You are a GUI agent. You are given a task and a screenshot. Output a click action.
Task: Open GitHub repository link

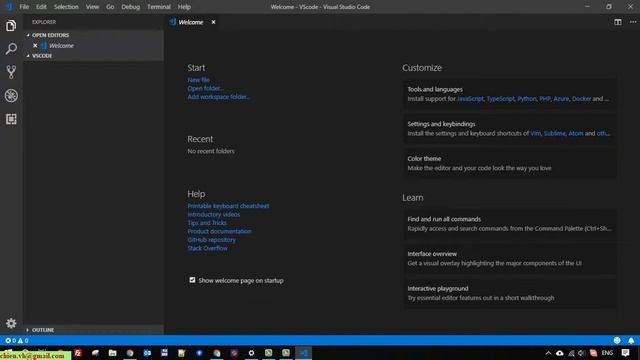click(211, 240)
